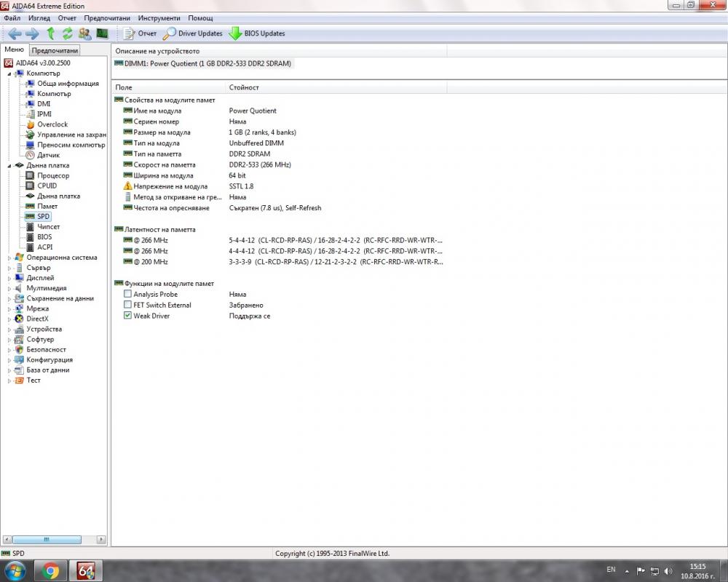Refresh the page with the green arrows

(x=67, y=33)
